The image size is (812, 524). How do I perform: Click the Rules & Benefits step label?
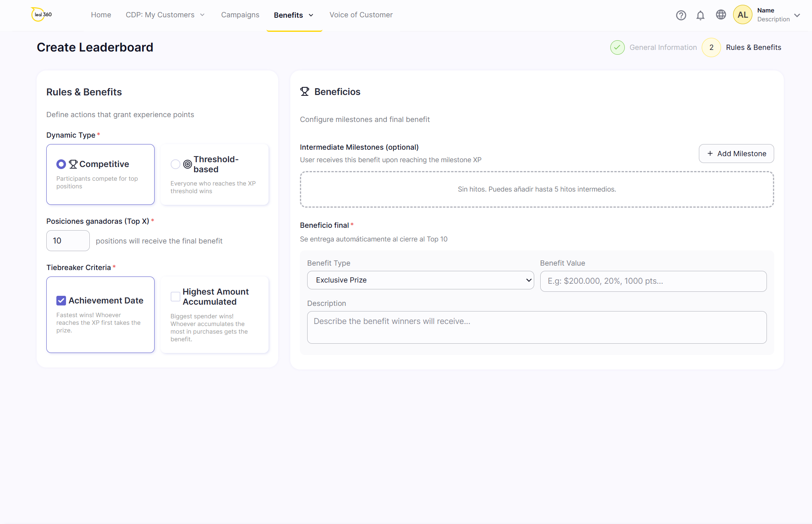click(753, 47)
